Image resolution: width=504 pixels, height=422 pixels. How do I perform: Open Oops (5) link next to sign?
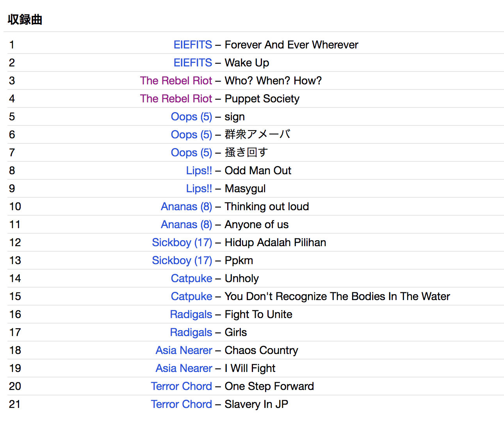191,116
